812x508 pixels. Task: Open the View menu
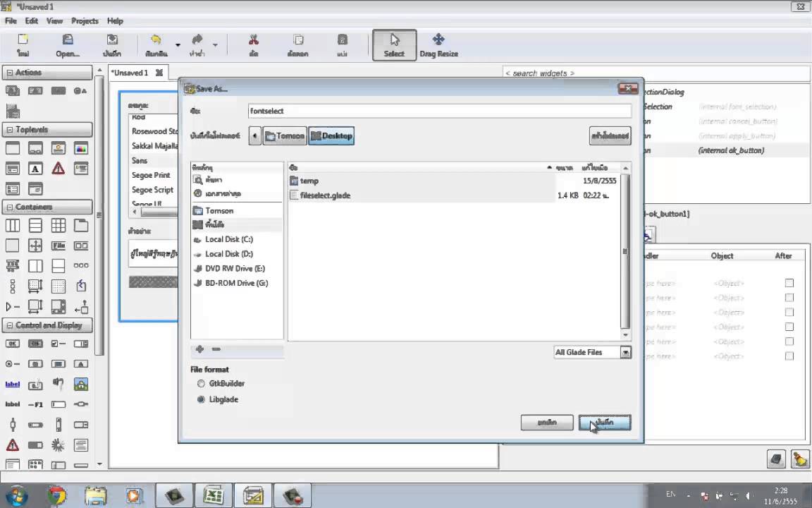tap(54, 20)
